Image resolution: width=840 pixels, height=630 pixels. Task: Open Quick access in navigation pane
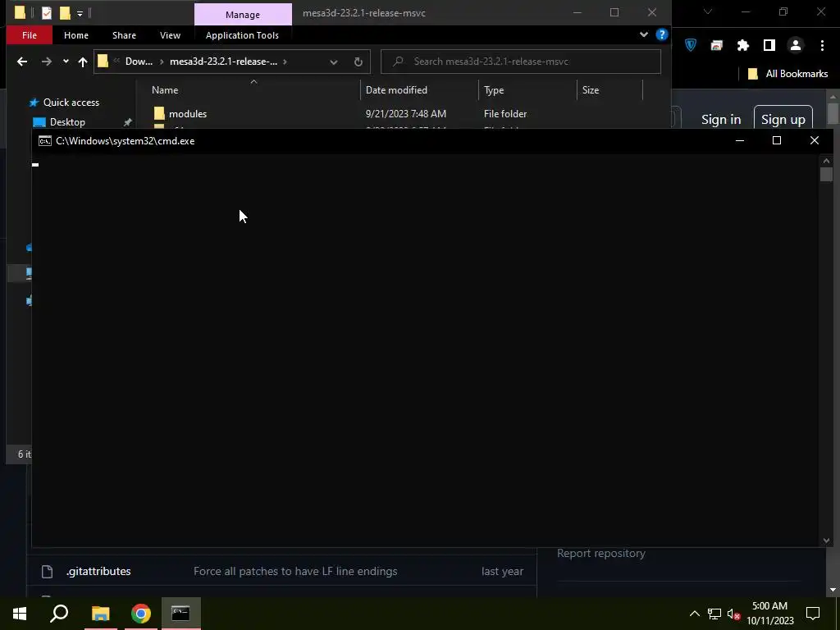71,103
